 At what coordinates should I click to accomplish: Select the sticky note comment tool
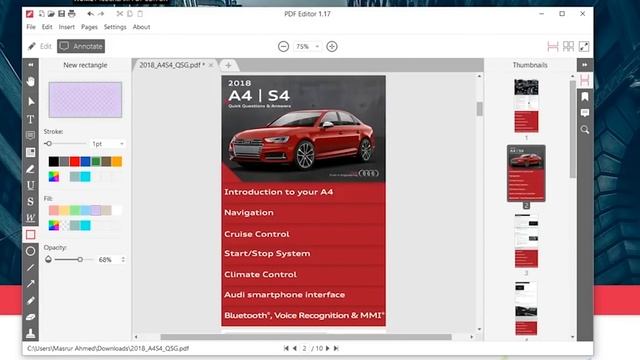tap(31, 136)
